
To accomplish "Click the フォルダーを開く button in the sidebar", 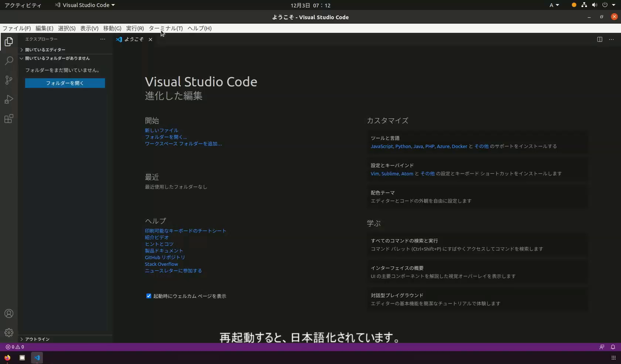I will pos(65,83).
